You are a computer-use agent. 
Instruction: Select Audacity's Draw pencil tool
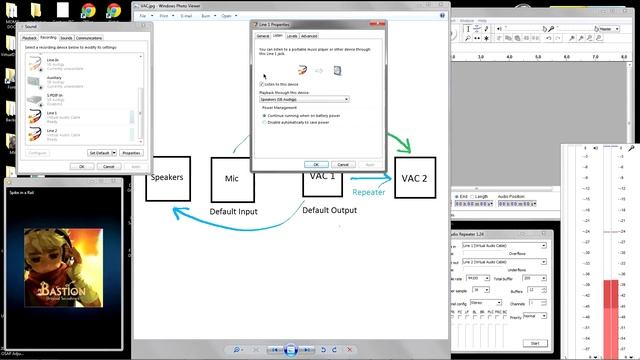(x=486, y=29)
